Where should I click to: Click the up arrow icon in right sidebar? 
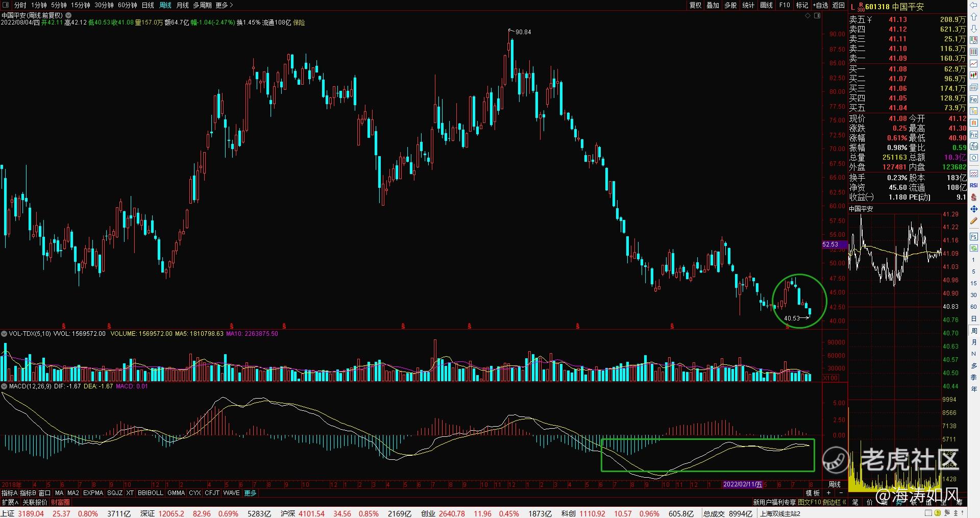click(x=973, y=17)
